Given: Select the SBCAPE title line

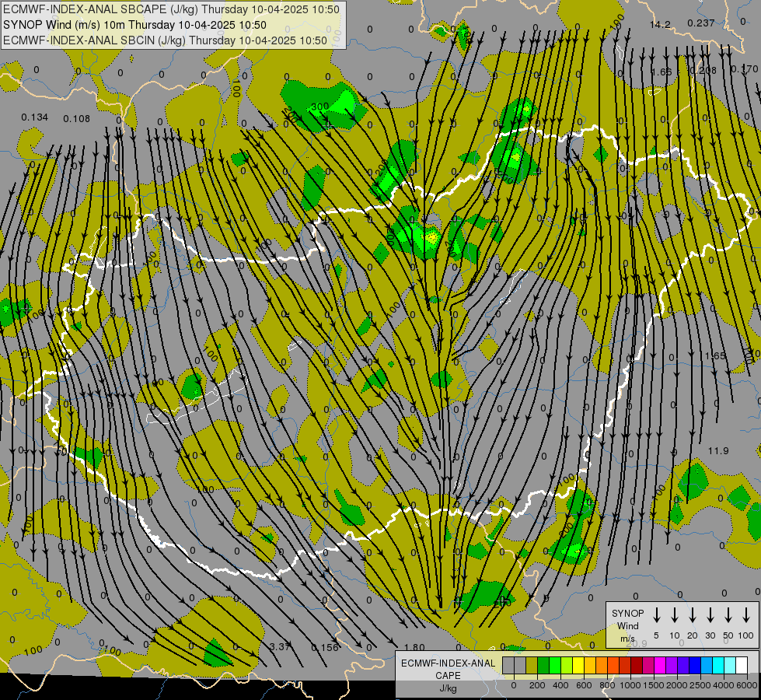Looking at the screenshot, I should [171, 9].
